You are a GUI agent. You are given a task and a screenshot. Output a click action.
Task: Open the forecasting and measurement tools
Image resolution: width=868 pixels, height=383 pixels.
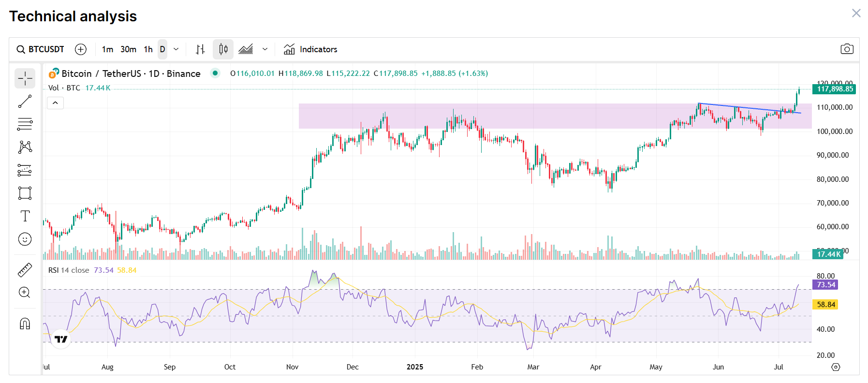(25, 170)
